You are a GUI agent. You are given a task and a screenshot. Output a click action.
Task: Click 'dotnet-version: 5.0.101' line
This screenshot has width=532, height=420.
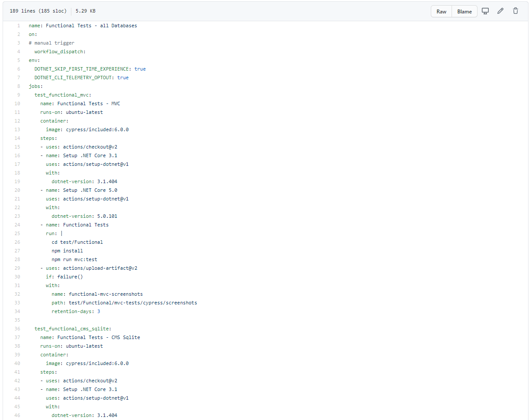point(84,216)
